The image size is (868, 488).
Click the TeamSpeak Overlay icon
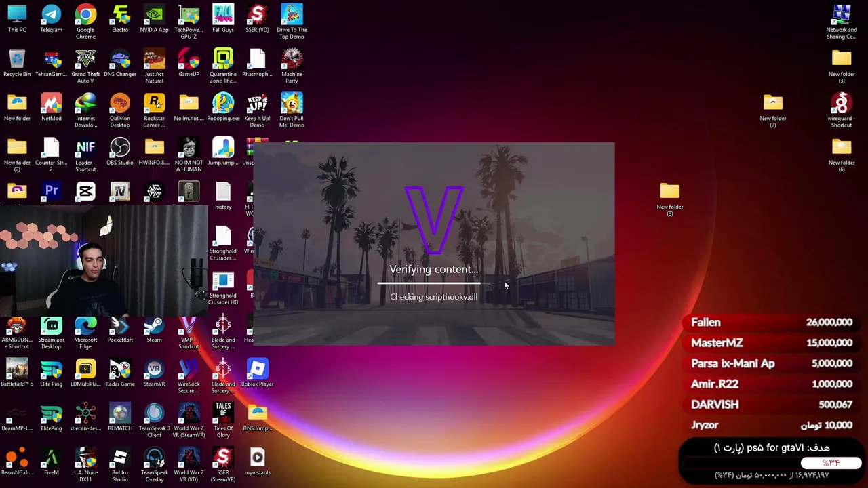tap(154, 464)
